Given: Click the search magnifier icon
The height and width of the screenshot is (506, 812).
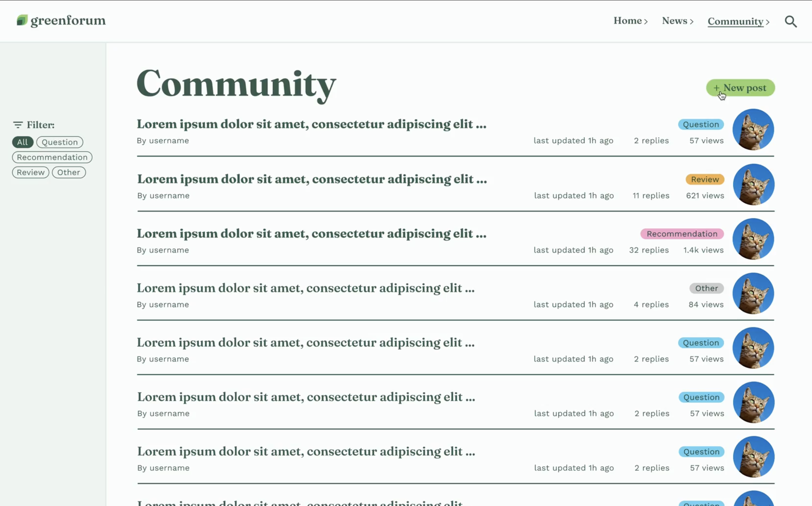Looking at the screenshot, I should click(791, 22).
